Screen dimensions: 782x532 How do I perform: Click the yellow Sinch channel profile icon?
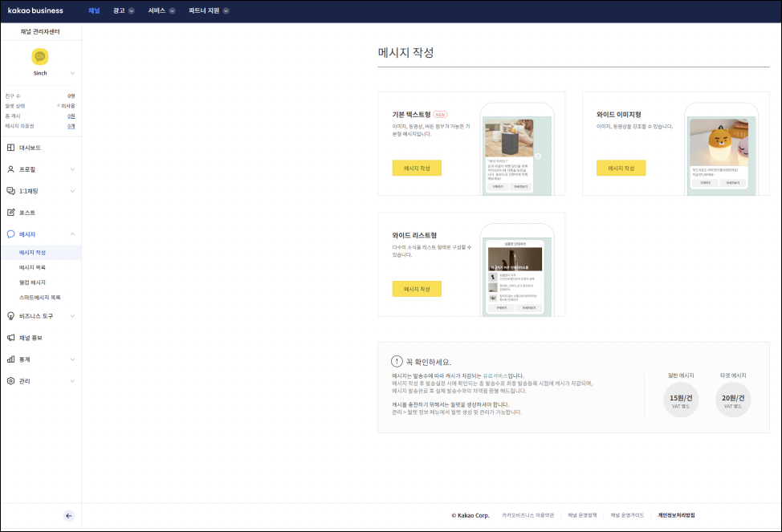(x=40, y=56)
